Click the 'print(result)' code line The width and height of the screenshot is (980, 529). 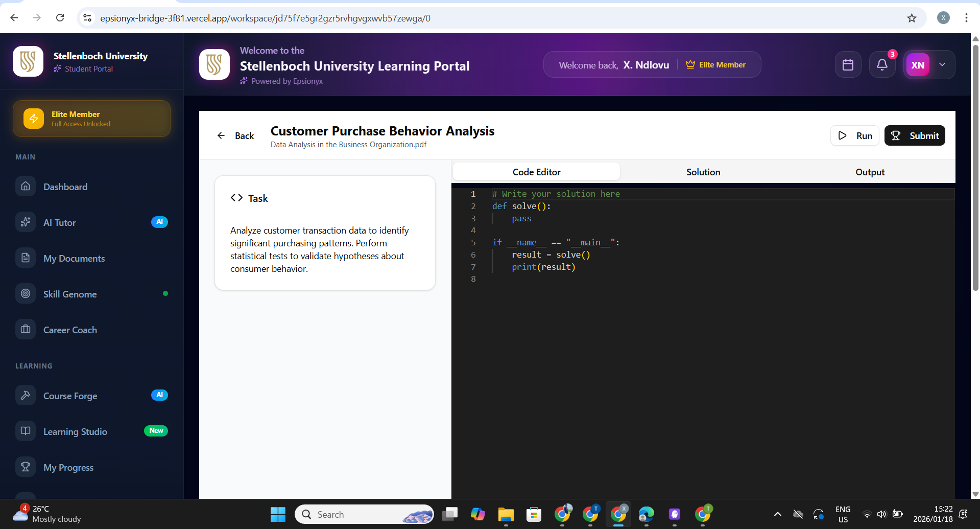(543, 267)
